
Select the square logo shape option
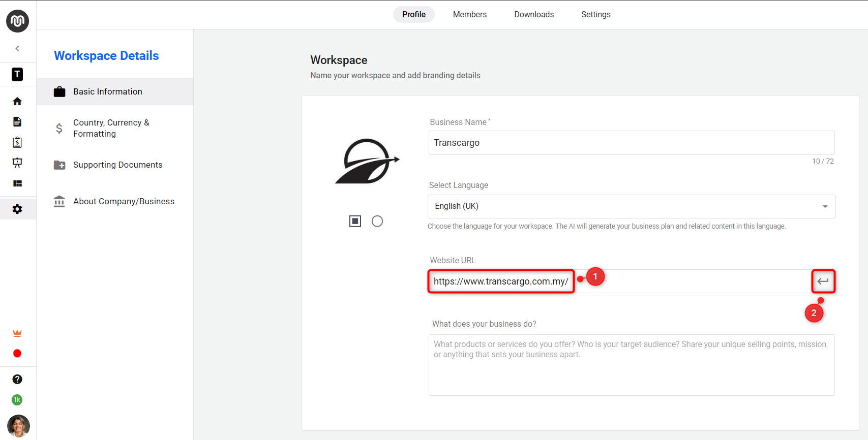pos(355,221)
